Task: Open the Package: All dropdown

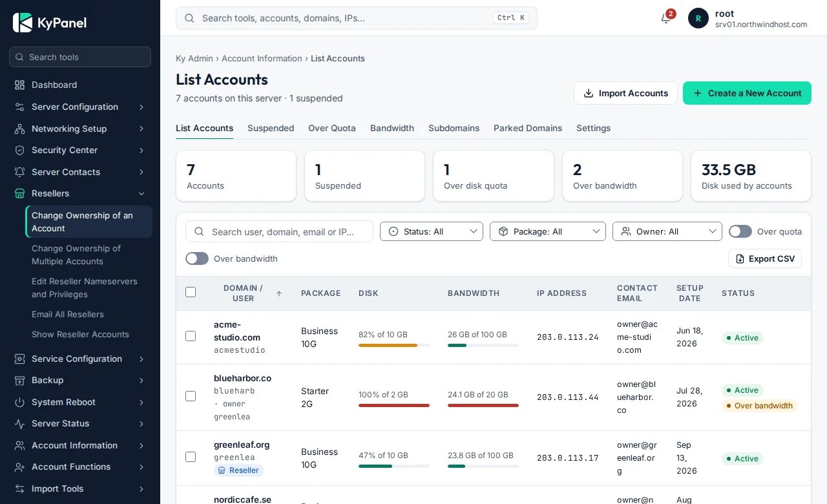Action: click(548, 231)
